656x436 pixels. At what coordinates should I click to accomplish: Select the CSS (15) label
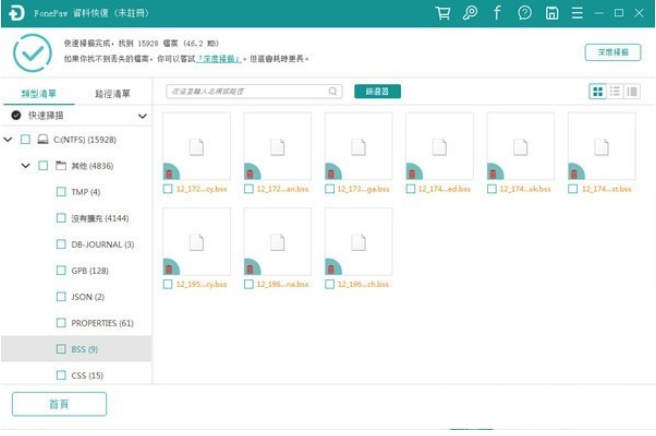pos(87,375)
